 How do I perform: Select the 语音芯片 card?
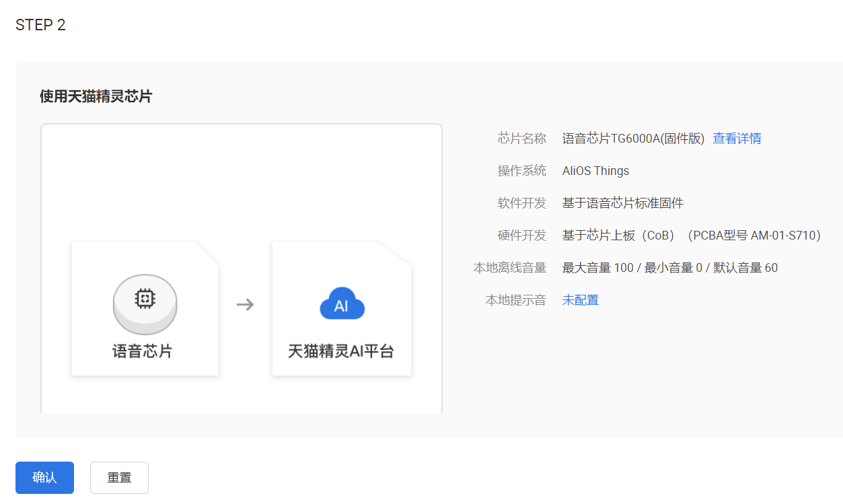145,308
